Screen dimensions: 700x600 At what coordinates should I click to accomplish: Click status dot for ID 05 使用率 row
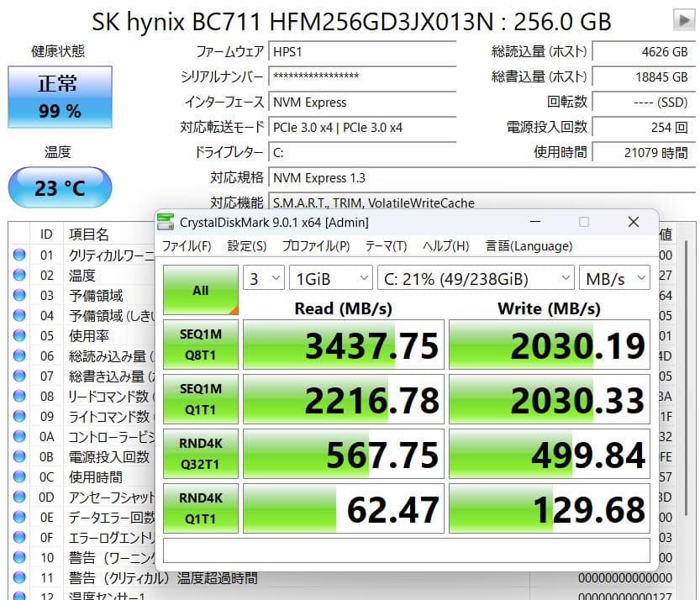coord(19,335)
